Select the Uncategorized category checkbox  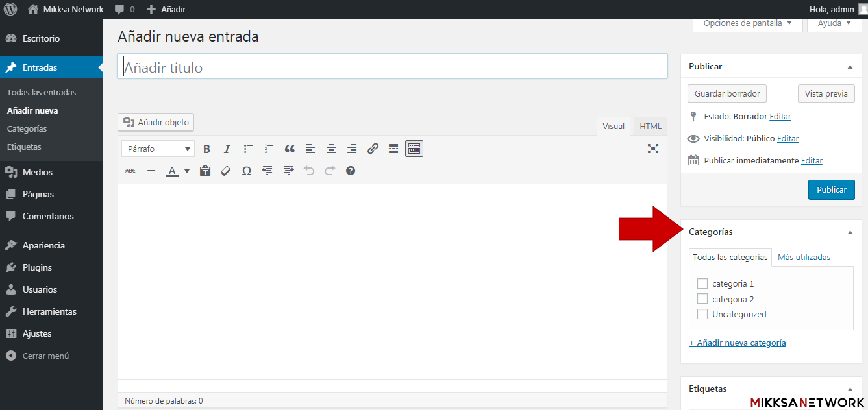702,314
